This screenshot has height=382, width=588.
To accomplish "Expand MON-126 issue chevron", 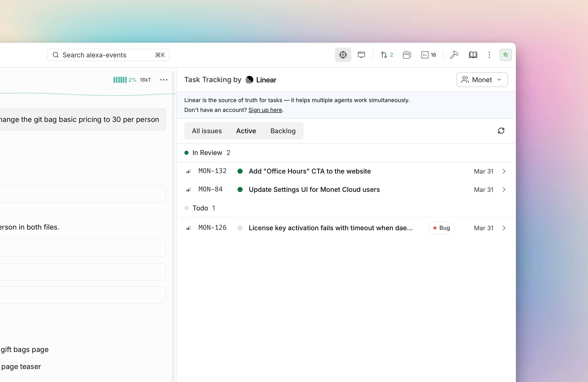I will tap(504, 228).
